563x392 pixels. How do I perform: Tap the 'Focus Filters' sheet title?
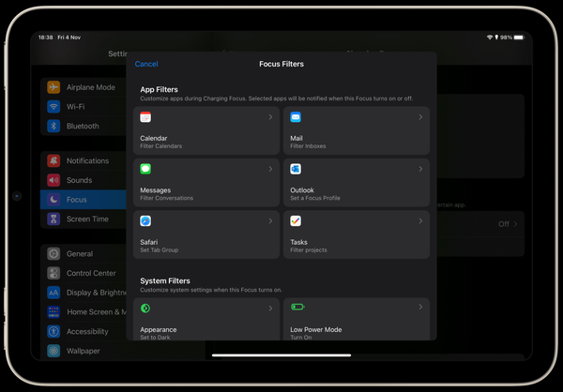pyautogui.click(x=281, y=64)
